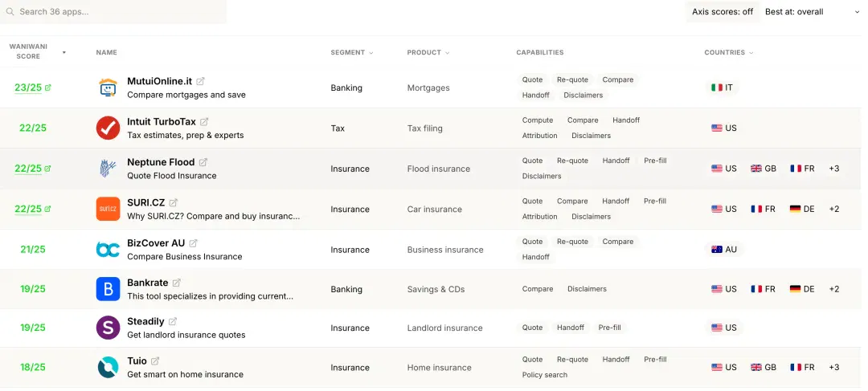The width and height of the screenshot is (868, 391).
Task: Click the Landlord insurance product cell
Action: [x=444, y=328]
